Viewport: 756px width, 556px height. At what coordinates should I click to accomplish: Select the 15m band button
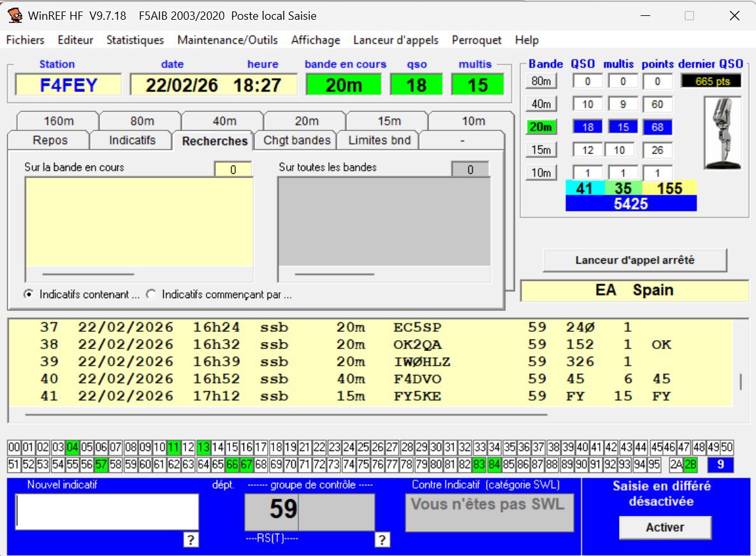(541, 150)
